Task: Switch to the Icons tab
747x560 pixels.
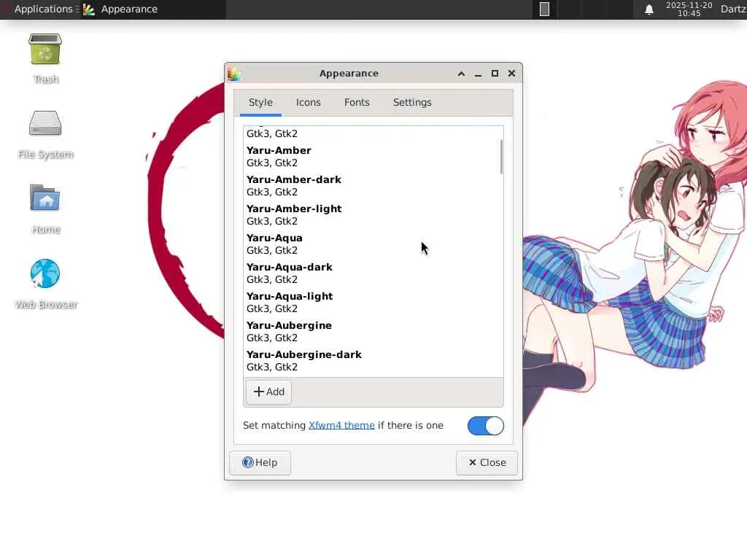Action: [309, 102]
